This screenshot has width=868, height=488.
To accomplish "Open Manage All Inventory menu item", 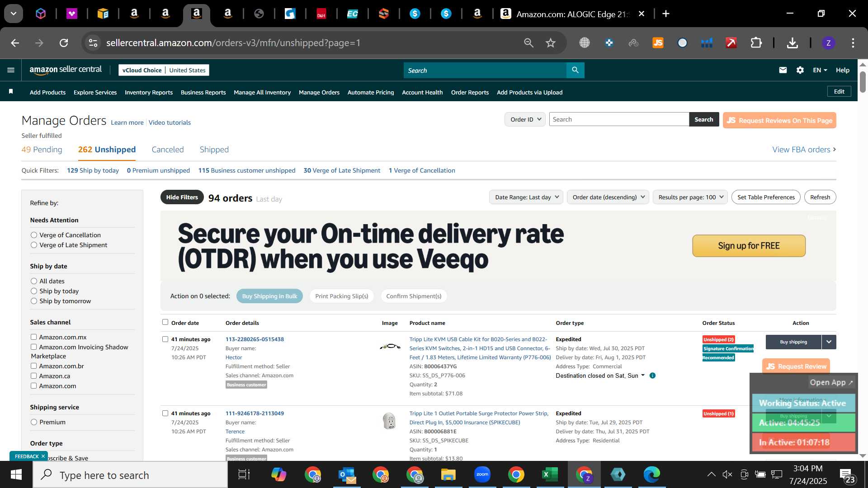I will pos(262,92).
